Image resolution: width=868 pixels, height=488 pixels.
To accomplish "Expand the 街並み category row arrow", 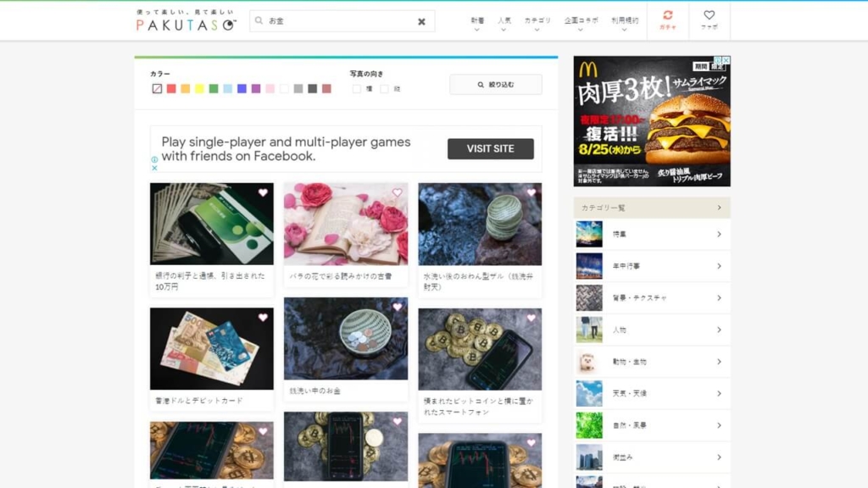I will click(719, 457).
